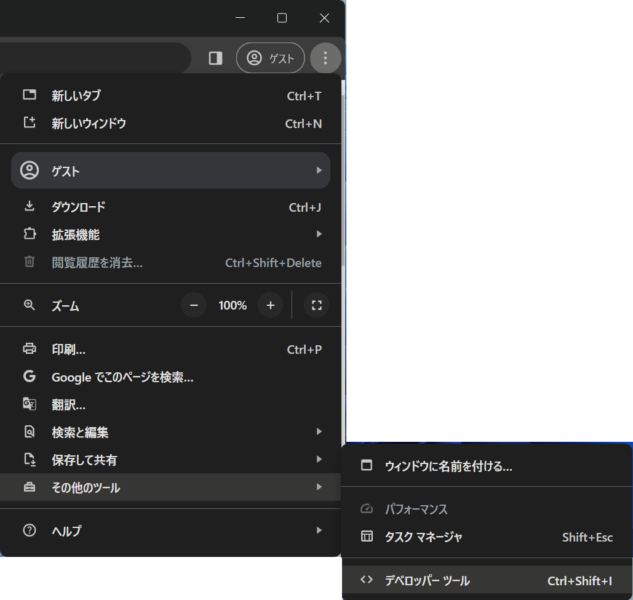Viewport: 633px width, 600px height.
Task: Click the デベロッパー ツール code brackets icon
Action: coord(367,580)
